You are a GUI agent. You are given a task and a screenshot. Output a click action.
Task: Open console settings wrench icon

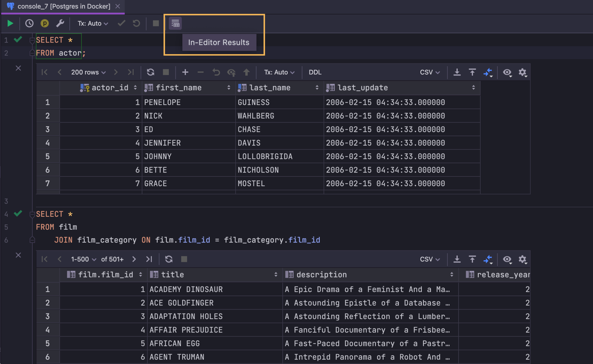click(x=60, y=23)
